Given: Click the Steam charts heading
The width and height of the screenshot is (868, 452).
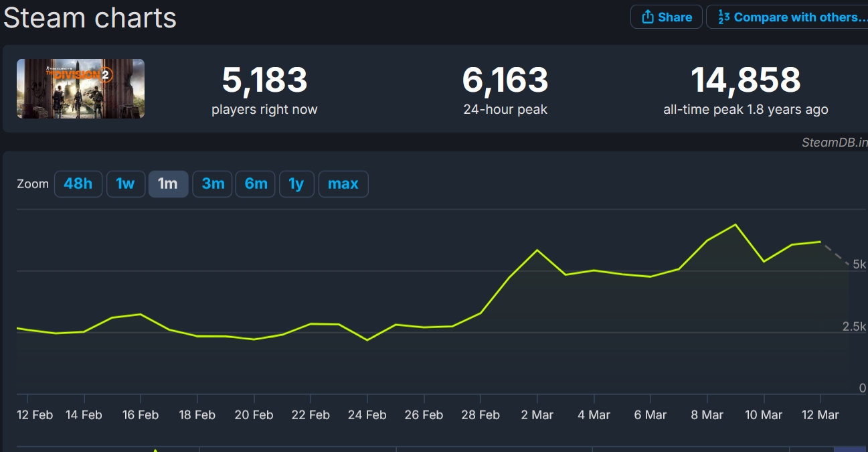Looking at the screenshot, I should (90, 17).
